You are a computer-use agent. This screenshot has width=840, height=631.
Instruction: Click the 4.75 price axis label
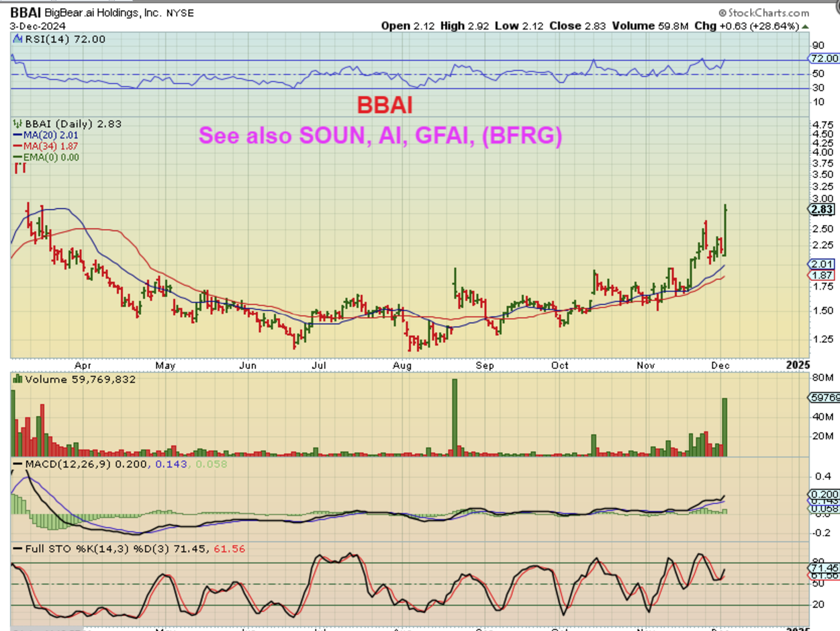[x=823, y=125]
